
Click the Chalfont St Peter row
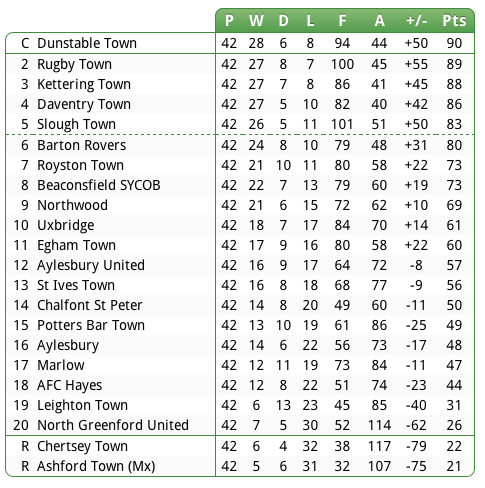click(x=240, y=305)
